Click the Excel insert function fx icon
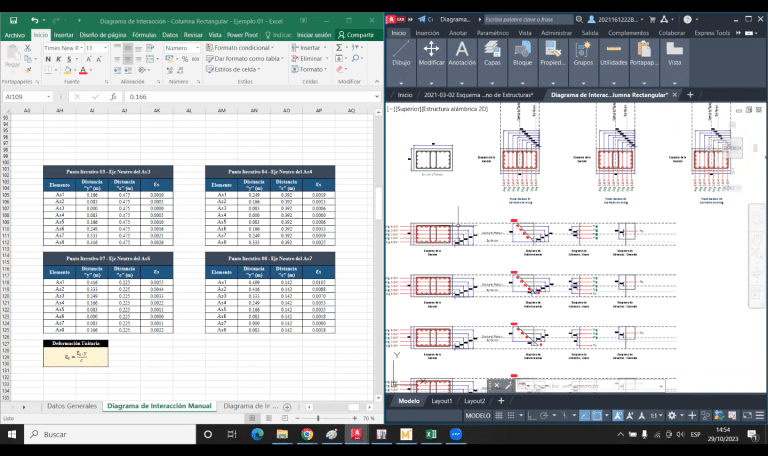Screen dimensions: 768x456 tap(113, 97)
